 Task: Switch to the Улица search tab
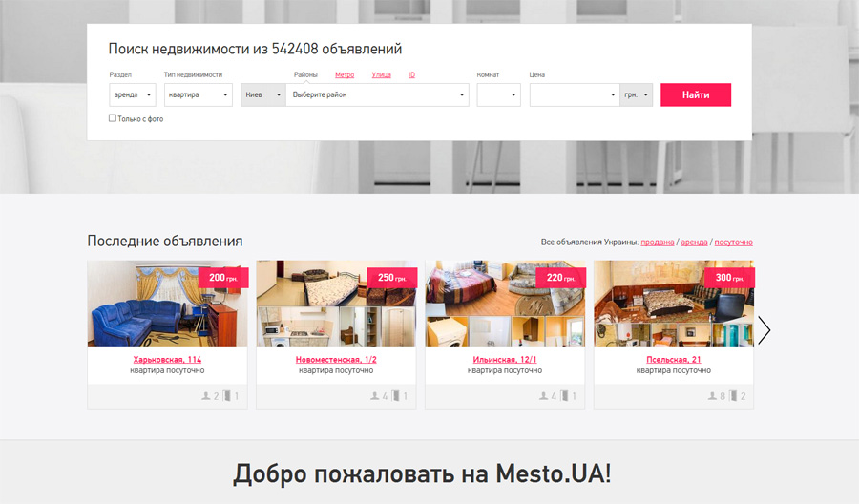[x=381, y=74]
